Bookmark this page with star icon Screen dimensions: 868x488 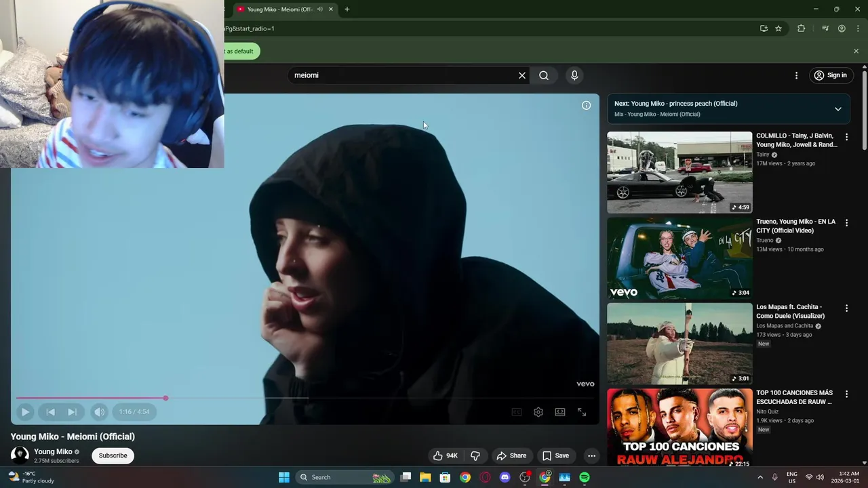point(778,28)
